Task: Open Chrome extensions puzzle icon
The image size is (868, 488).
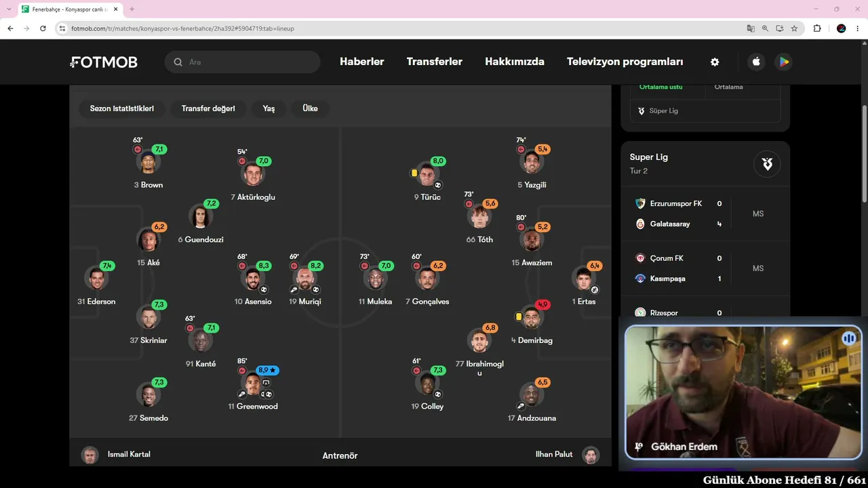Action: click(817, 28)
